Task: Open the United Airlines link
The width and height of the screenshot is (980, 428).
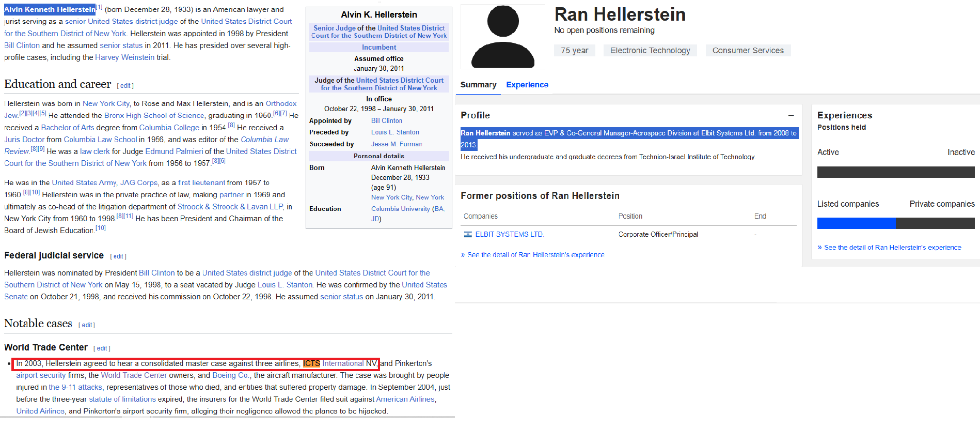Action: 40,411
